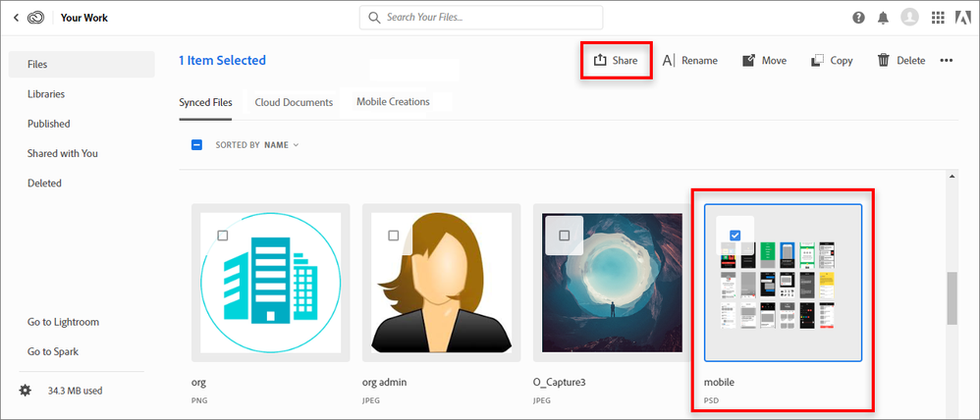Uncheck the mobile PSD file checkbox
Viewport: 980px width, 420px height.
(x=736, y=235)
